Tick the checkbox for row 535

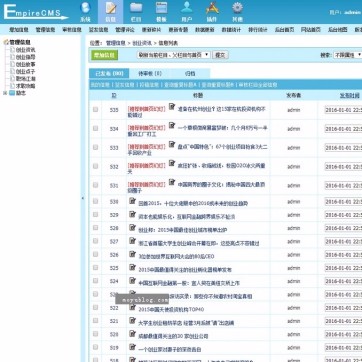[x=96, y=109]
